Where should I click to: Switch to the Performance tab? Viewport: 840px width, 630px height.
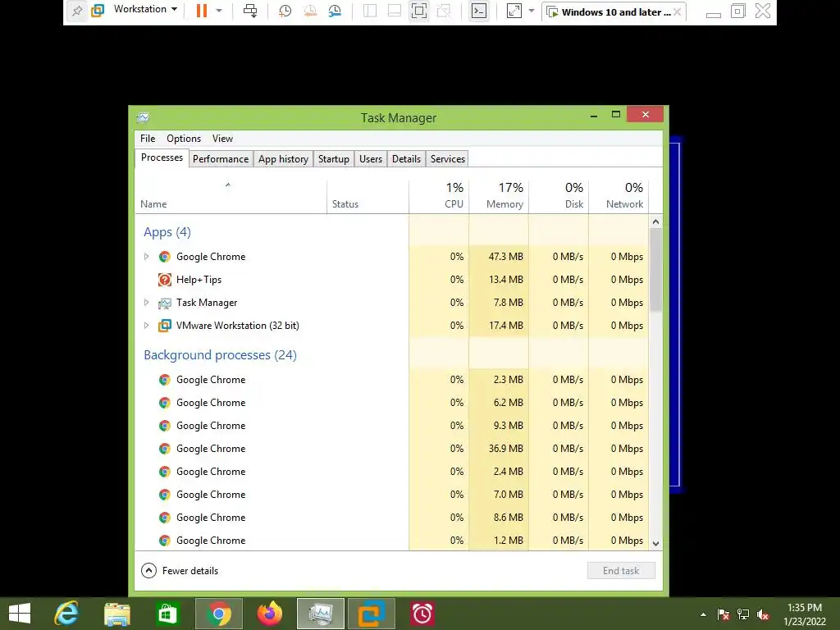point(221,158)
